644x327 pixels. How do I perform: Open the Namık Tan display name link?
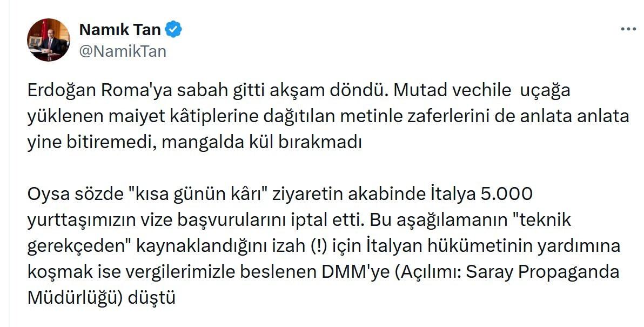pyautogui.click(x=119, y=30)
